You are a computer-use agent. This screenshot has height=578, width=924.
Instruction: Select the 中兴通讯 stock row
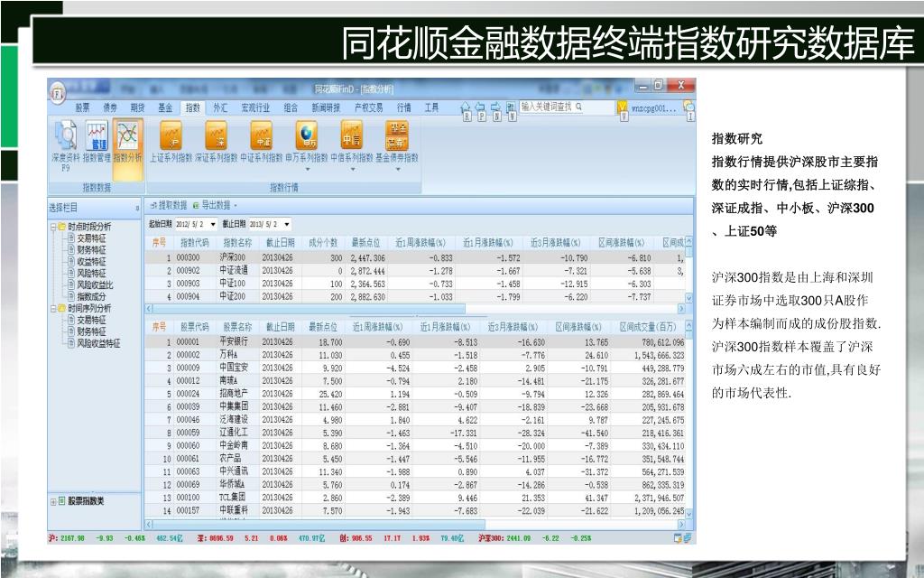point(415,471)
